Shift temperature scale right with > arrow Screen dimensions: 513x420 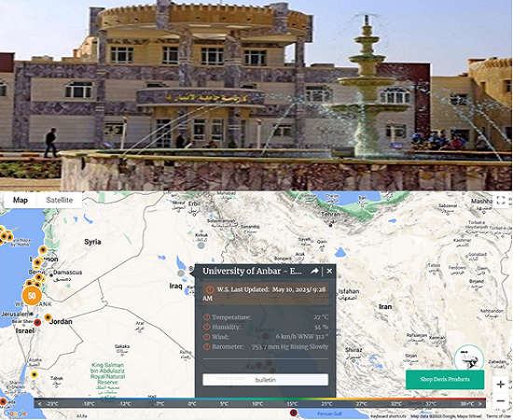tap(480, 403)
